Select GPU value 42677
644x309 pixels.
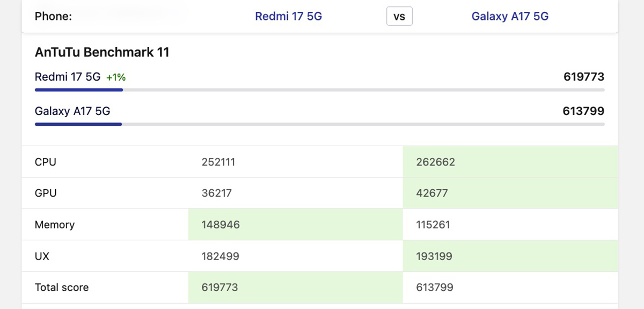(x=432, y=193)
